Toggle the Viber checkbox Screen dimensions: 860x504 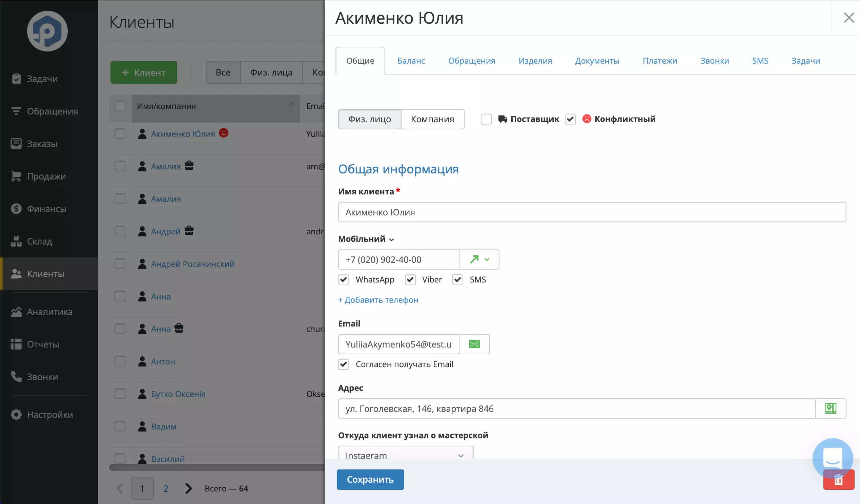[x=410, y=280]
